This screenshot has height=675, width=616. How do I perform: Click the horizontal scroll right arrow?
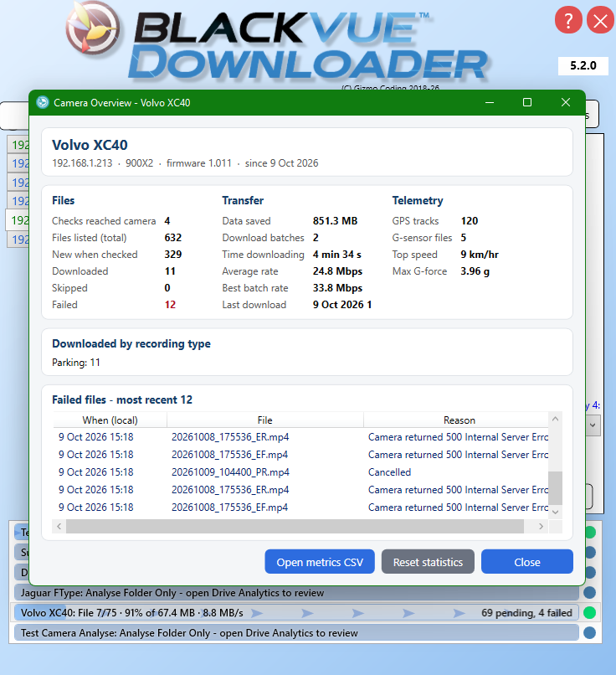click(542, 526)
